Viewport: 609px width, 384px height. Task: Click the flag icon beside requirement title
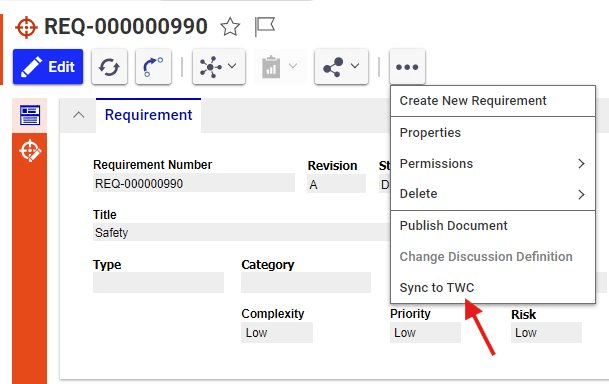[264, 27]
